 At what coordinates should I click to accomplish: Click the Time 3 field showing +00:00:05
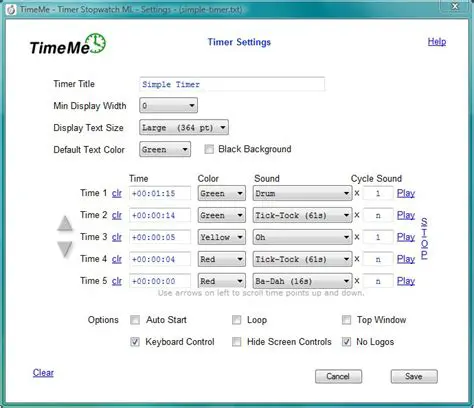coord(160,237)
